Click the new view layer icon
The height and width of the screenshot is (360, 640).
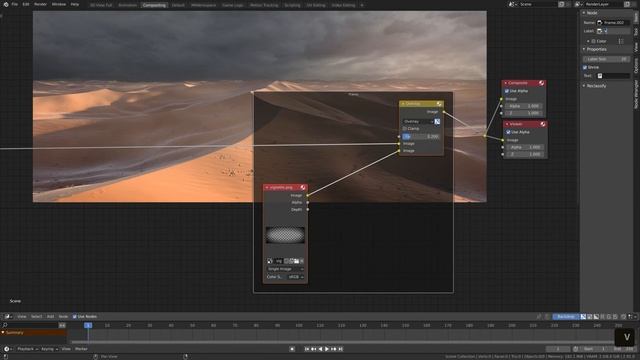(x=627, y=4)
